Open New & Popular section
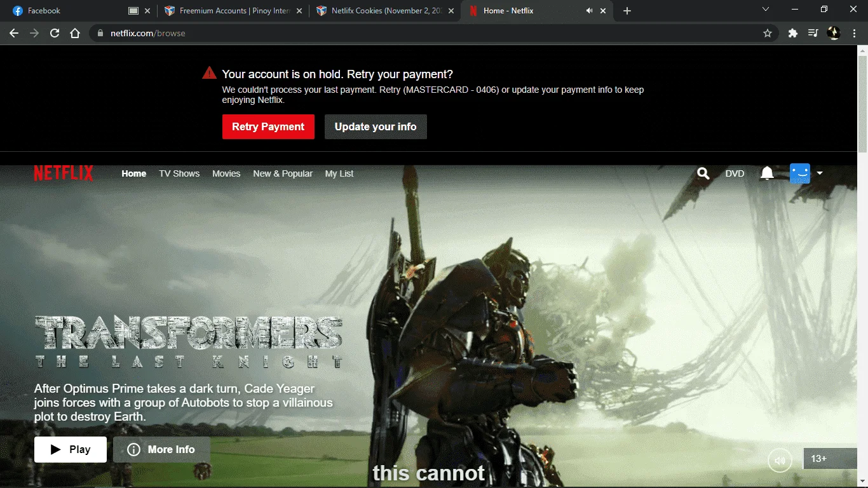This screenshot has height=488, width=868. pos(283,173)
